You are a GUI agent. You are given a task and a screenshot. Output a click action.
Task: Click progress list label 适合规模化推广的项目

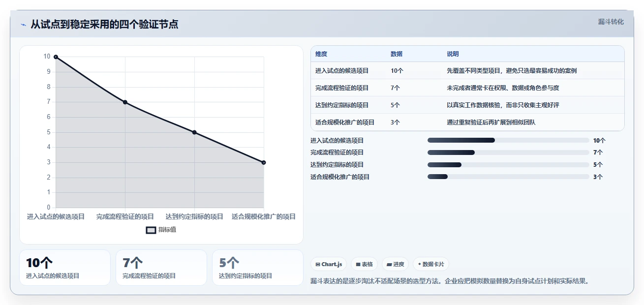tap(340, 177)
